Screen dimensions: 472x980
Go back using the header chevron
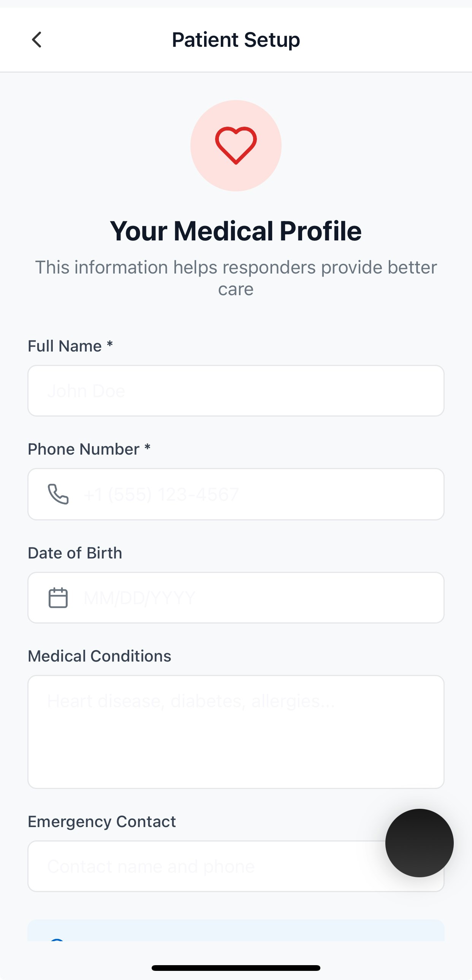[36, 40]
